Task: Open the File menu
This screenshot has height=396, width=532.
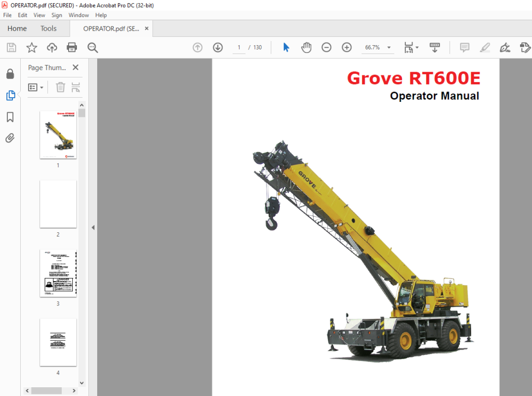Action: [x=7, y=15]
